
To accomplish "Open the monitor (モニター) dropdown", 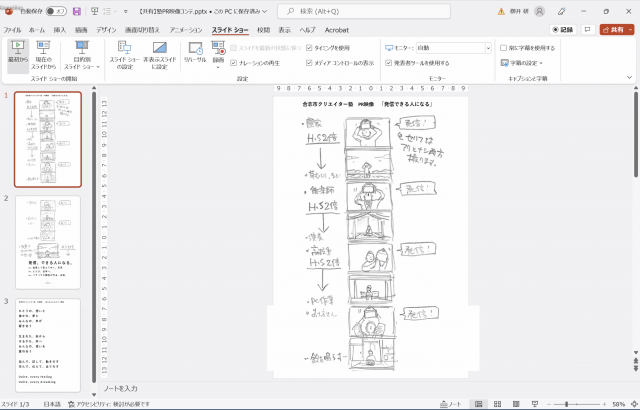I will tap(453, 48).
